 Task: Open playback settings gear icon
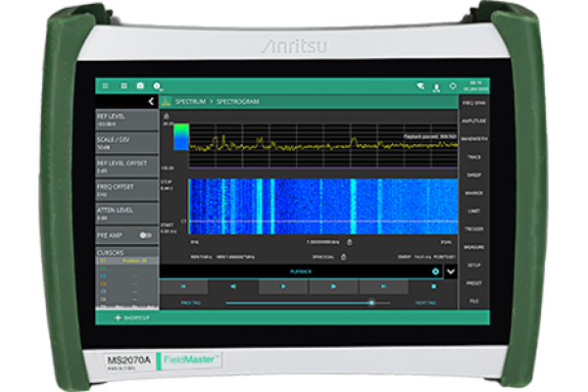pyautogui.click(x=435, y=271)
